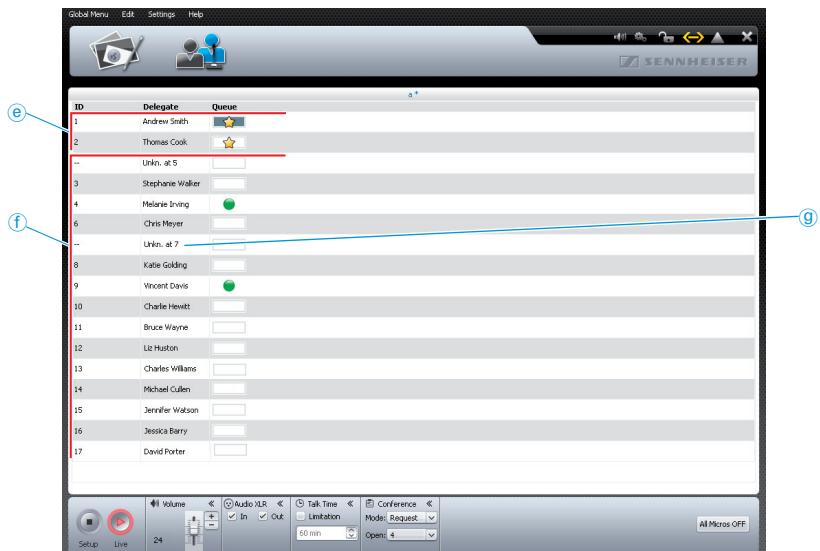The image size is (820, 551).
Task: Enable the Talk Time Limitation checkbox
Action: point(301,516)
